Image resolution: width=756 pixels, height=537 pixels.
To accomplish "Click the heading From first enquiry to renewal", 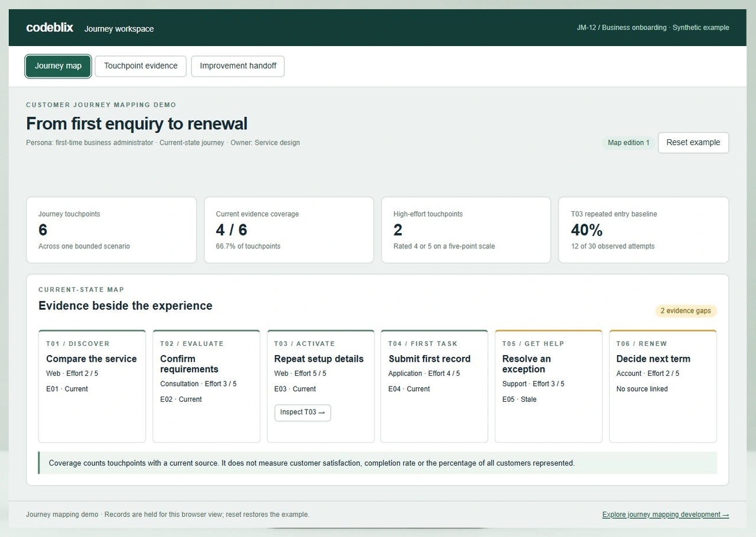I will pyautogui.click(x=137, y=124).
